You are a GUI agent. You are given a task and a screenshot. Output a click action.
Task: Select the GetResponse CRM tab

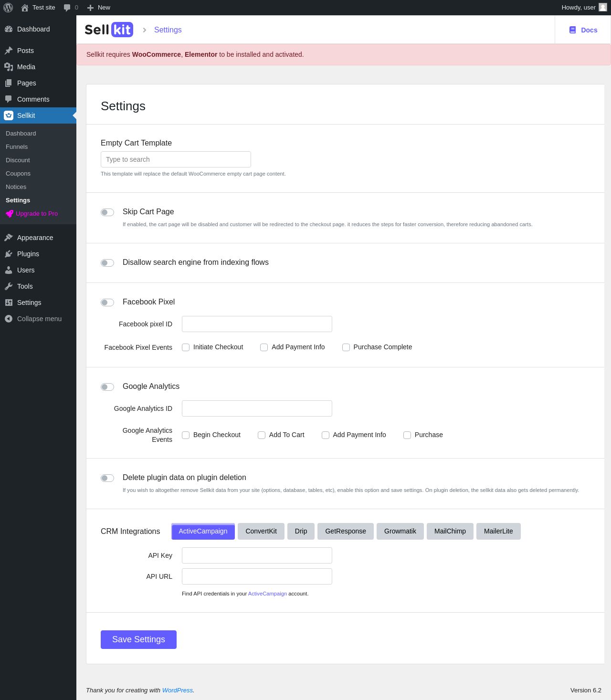click(346, 531)
